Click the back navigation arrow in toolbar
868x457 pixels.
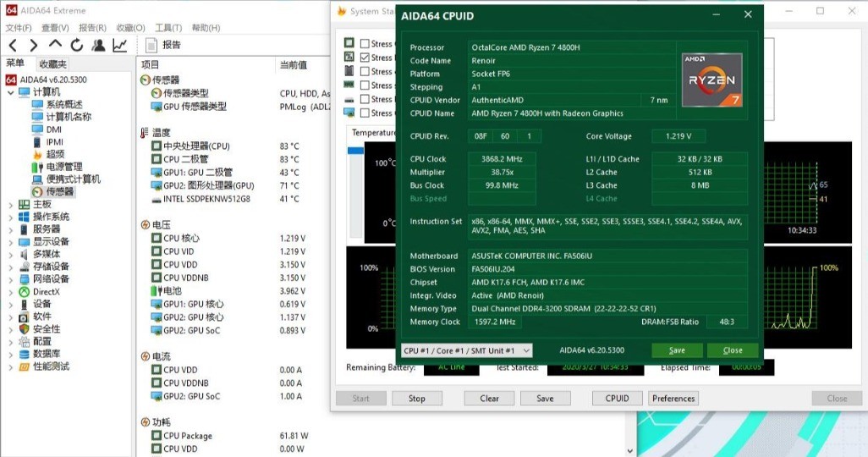click(13, 46)
